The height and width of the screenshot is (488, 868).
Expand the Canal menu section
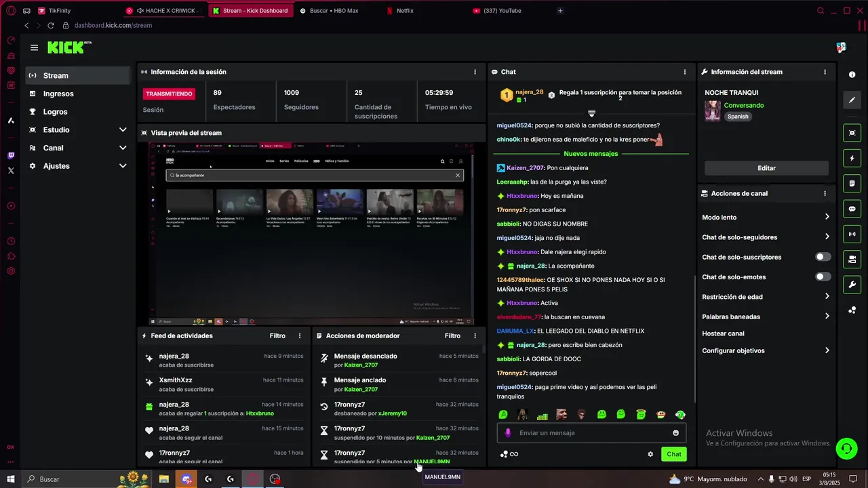click(78, 148)
